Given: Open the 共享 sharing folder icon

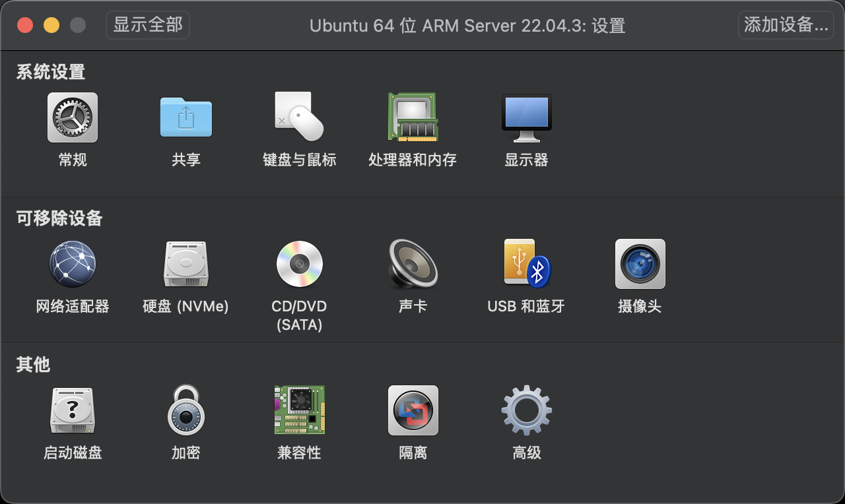Looking at the screenshot, I should point(186,117).
